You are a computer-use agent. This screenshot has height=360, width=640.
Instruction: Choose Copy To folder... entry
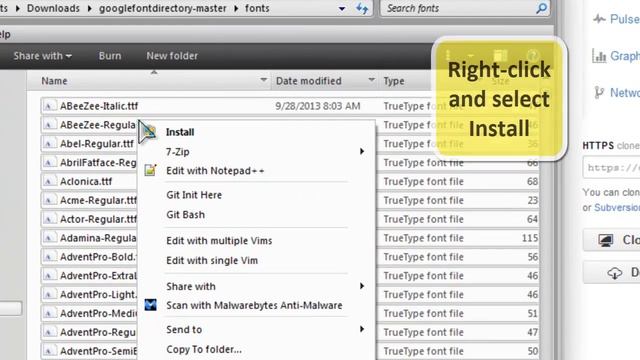coord(204,349)
